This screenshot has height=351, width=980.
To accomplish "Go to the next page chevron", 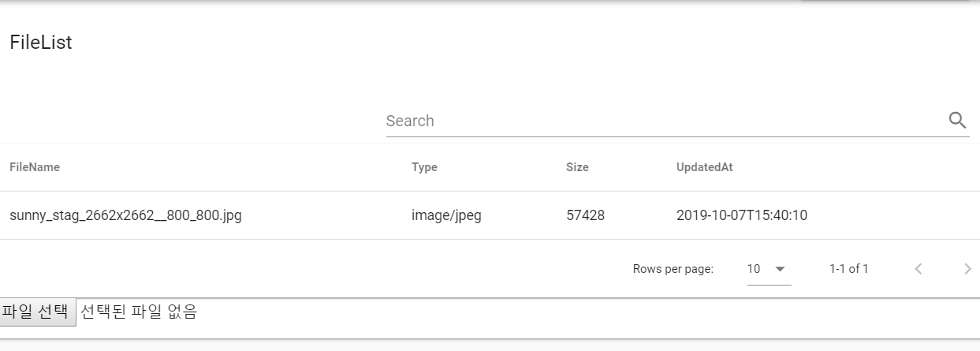I will (967, 269).
